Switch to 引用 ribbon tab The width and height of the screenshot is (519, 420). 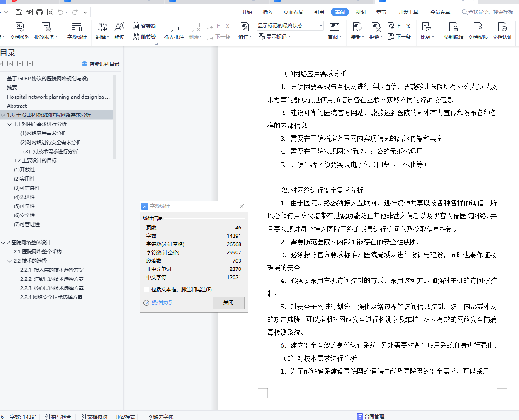click(319, 12)
